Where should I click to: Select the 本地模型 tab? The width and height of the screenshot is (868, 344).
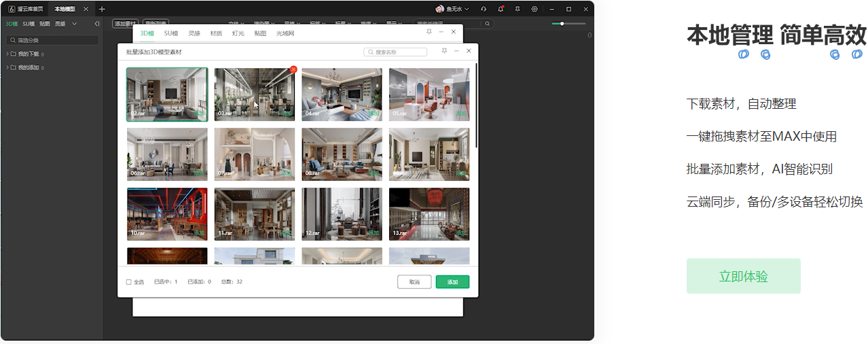click(x=65, y=9)
